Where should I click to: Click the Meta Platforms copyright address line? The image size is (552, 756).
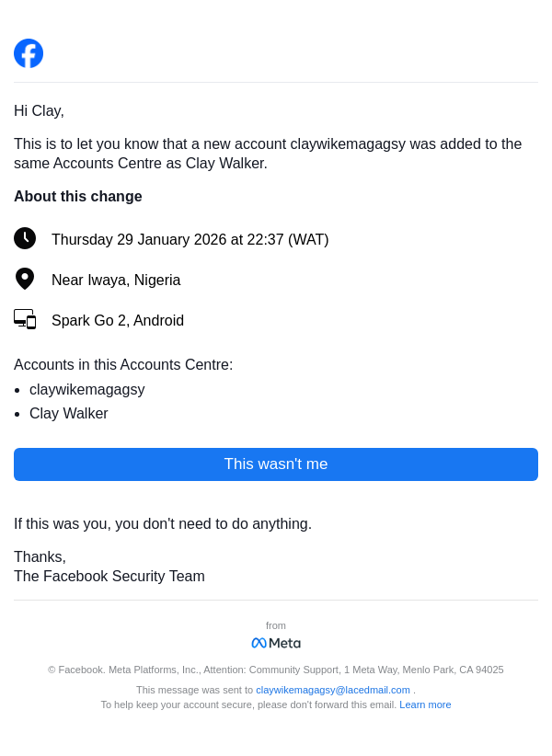[x=276, y=670]
